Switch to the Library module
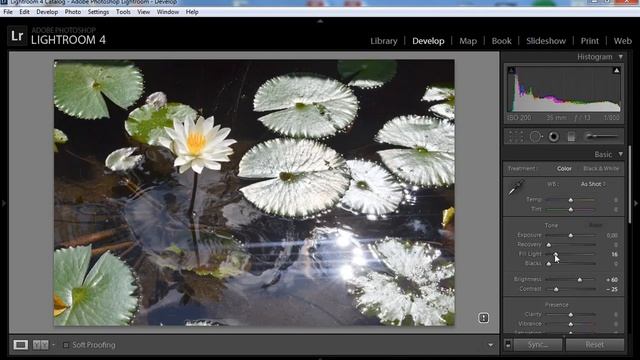 [x=384, y=41]
